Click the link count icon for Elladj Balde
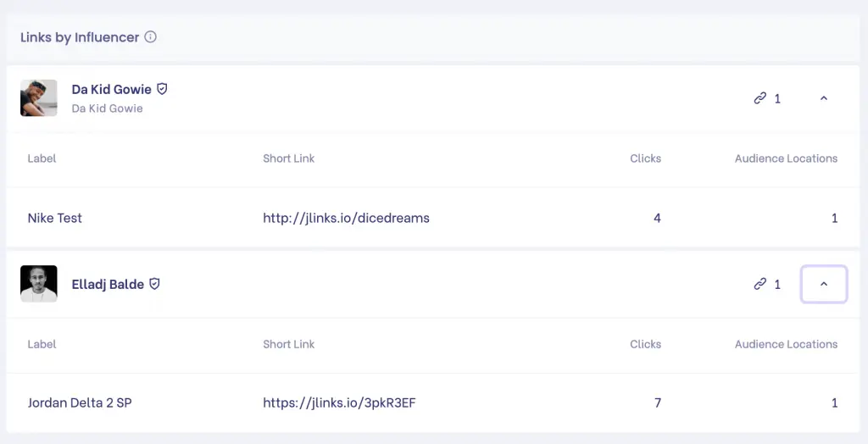The image size is (868, 444). (x=759, y=284)
